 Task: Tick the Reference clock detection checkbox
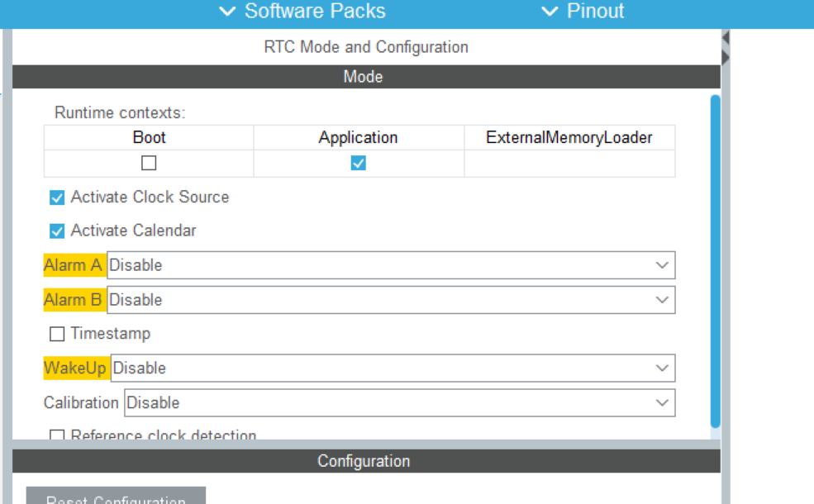click(57, 435)
